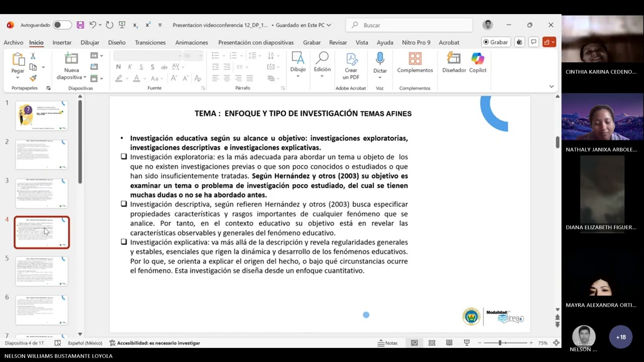This screenshot has width=644, height=362.
Task: Toggle underline (S) formatting
Action: [141, 67]
